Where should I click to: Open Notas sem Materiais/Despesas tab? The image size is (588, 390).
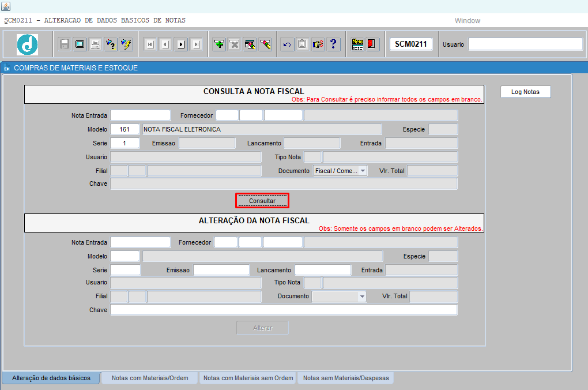pyautogui.click(x=346, y=378)
